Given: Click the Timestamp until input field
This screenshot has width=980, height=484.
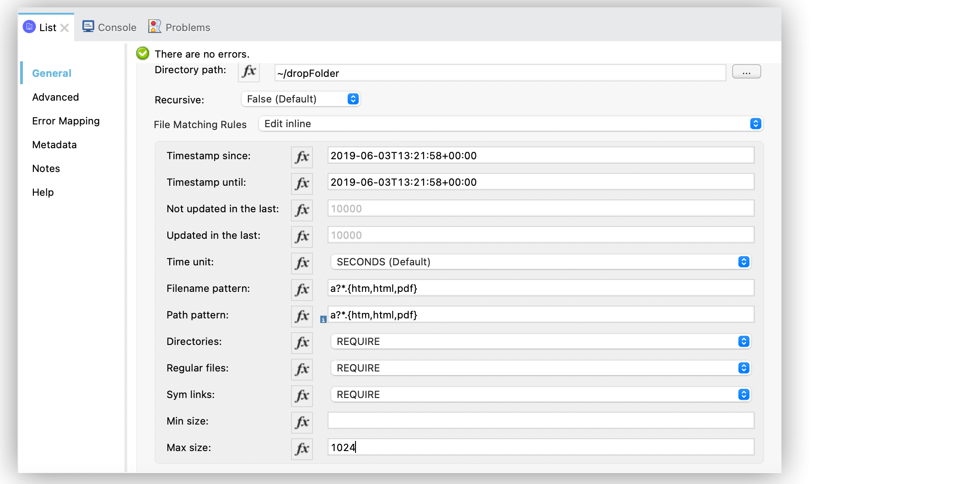Looking at the screenshot, I should pyautogui.click(x=541, y=182).
